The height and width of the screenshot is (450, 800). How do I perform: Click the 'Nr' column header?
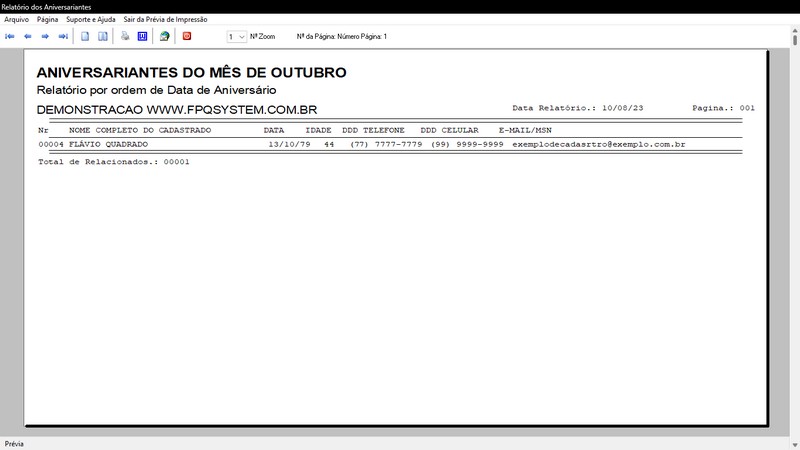pyautogui.click(x=43, y=131)
